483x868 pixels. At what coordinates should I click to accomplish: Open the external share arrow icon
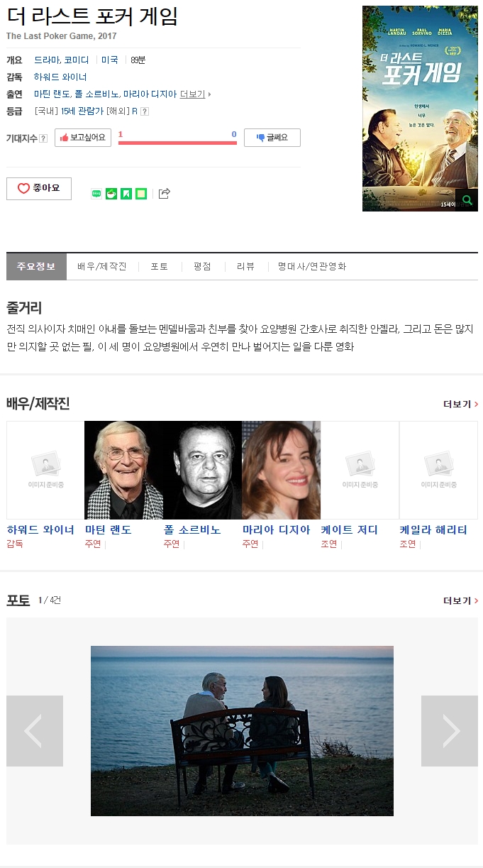click(x=164, y=193)
